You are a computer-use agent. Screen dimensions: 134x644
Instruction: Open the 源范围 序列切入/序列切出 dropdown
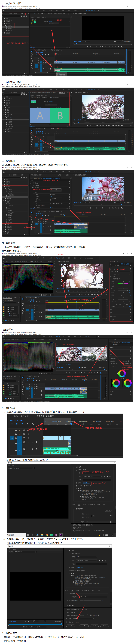pyautogui.click(x=37, y=627)
